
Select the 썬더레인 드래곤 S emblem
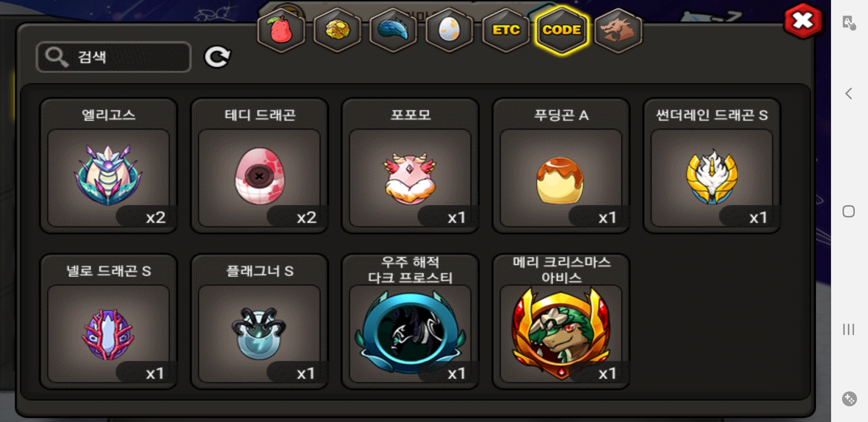point(712,166)
